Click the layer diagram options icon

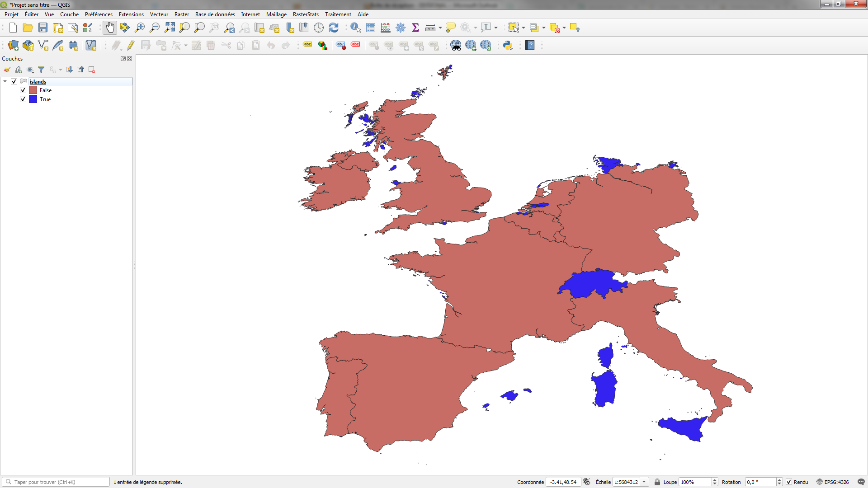322,45
